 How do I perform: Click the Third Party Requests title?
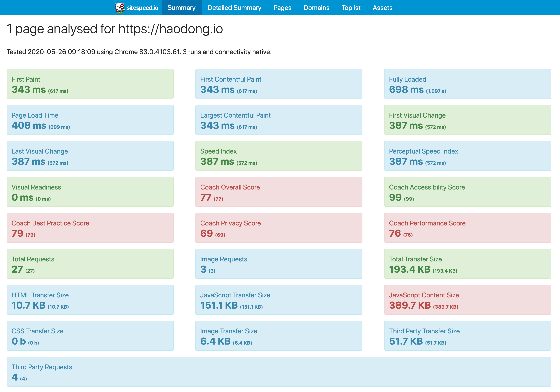click(x=42, y=367)
